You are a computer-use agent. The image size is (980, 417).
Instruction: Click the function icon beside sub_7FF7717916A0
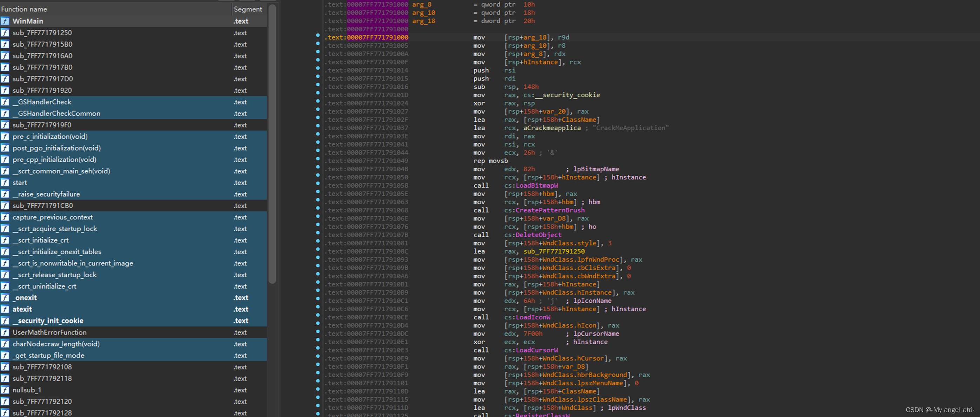5,55
